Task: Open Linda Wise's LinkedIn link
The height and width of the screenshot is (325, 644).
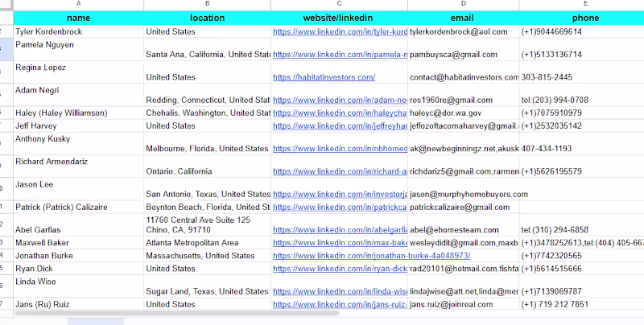Action: (340, 291)
